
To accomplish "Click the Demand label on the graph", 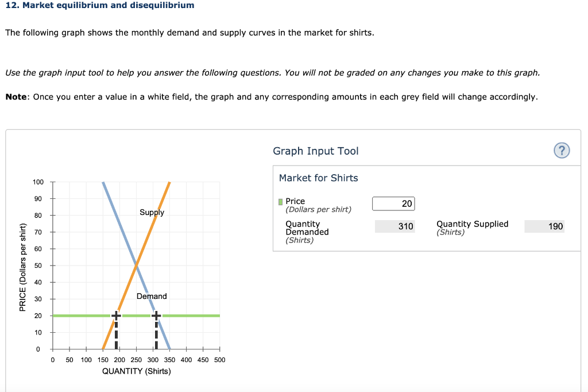I will point(151,297).
